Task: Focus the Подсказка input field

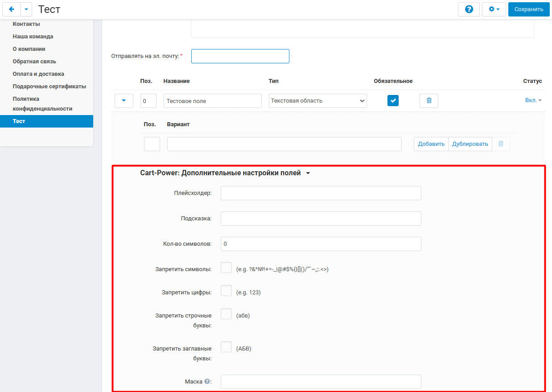Action: pos(321,219)
